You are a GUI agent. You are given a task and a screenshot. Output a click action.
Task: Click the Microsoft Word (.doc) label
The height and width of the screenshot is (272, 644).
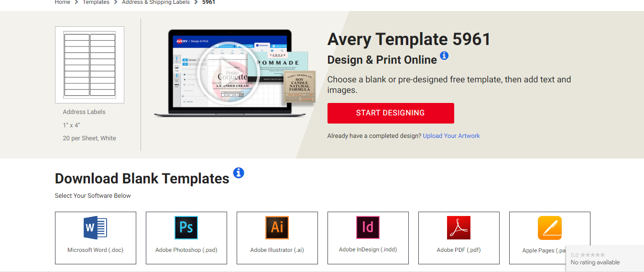[95, 250]
